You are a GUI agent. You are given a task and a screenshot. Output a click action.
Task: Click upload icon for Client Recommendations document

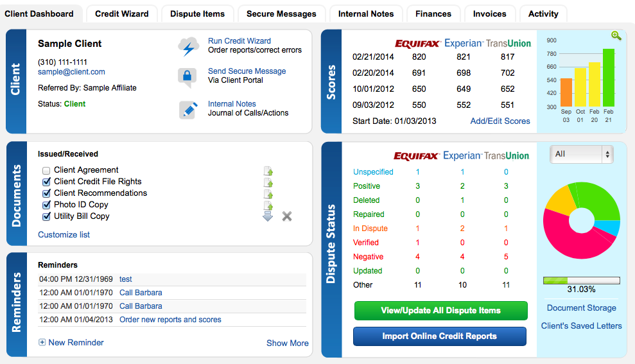click(x=268, y=194)
